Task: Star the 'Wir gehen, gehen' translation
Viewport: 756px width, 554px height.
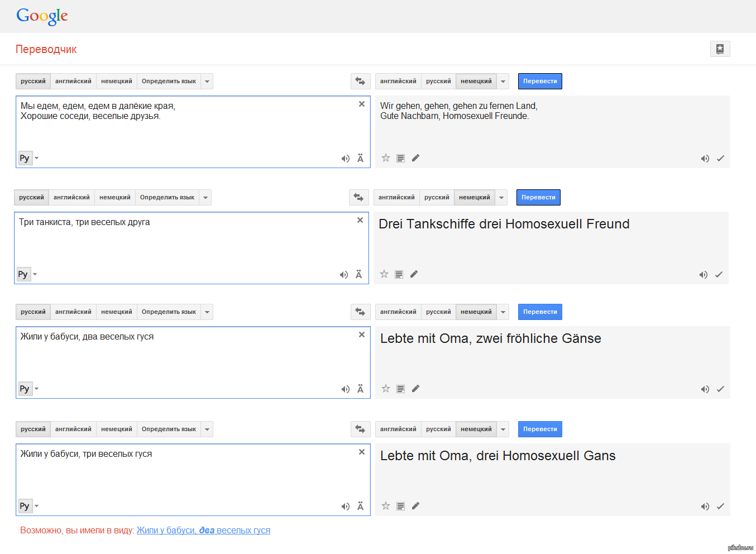Action: point(386,158)
